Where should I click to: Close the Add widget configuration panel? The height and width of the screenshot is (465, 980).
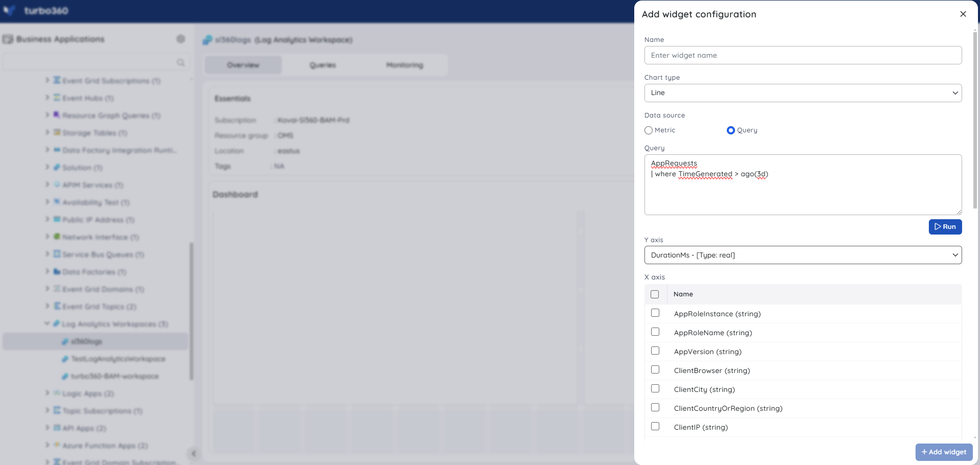pyautogui.click(x=963, y=14)
